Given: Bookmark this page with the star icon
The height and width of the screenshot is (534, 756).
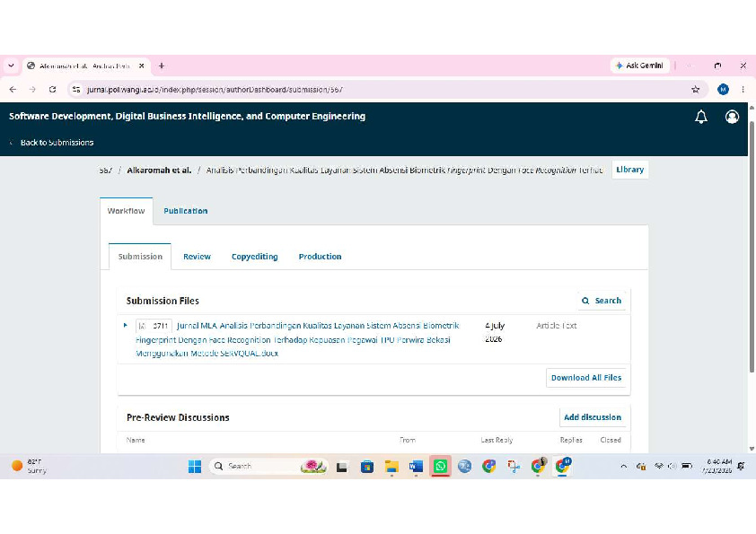Looking at the screenshot, I should [695, 89].
